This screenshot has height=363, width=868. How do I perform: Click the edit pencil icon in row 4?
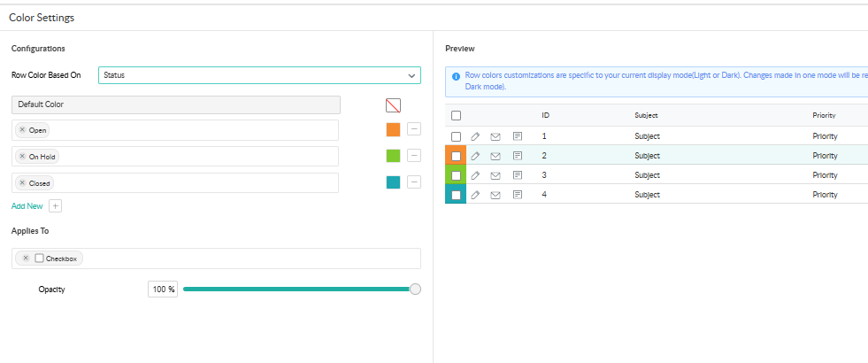pyautogui.click(x=475, y=195)
